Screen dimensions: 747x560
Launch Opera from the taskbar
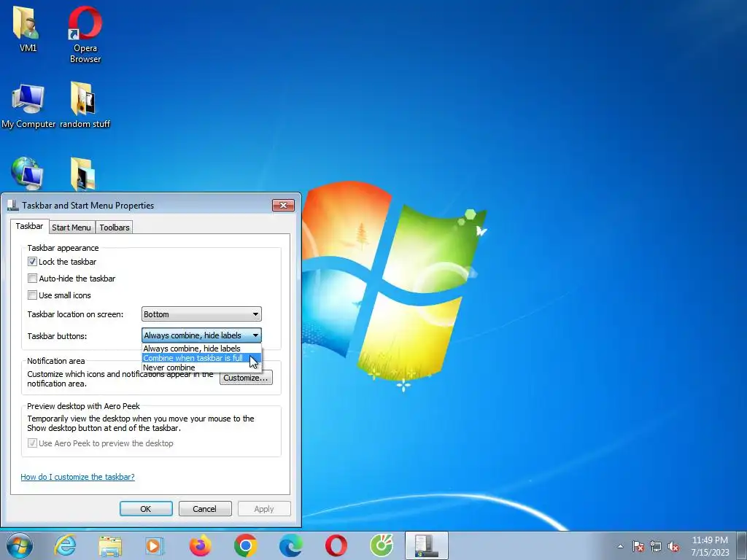point(336,545)
